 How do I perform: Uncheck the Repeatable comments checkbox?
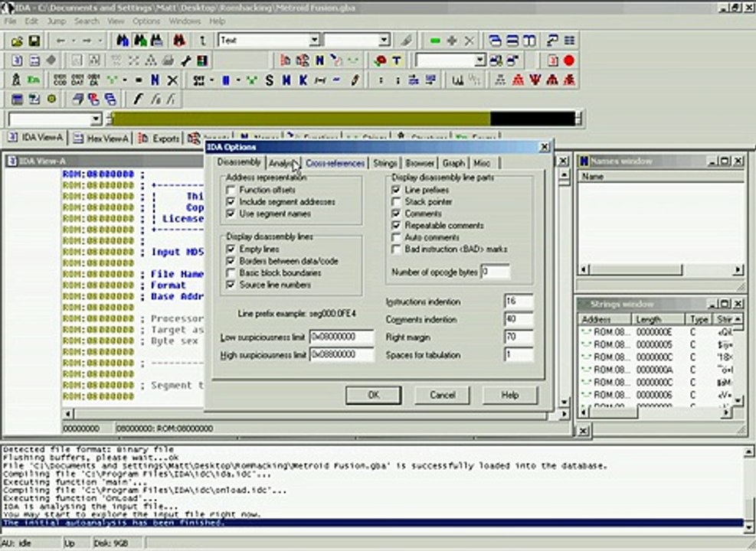pyautogui.click(x=396, y=226)
